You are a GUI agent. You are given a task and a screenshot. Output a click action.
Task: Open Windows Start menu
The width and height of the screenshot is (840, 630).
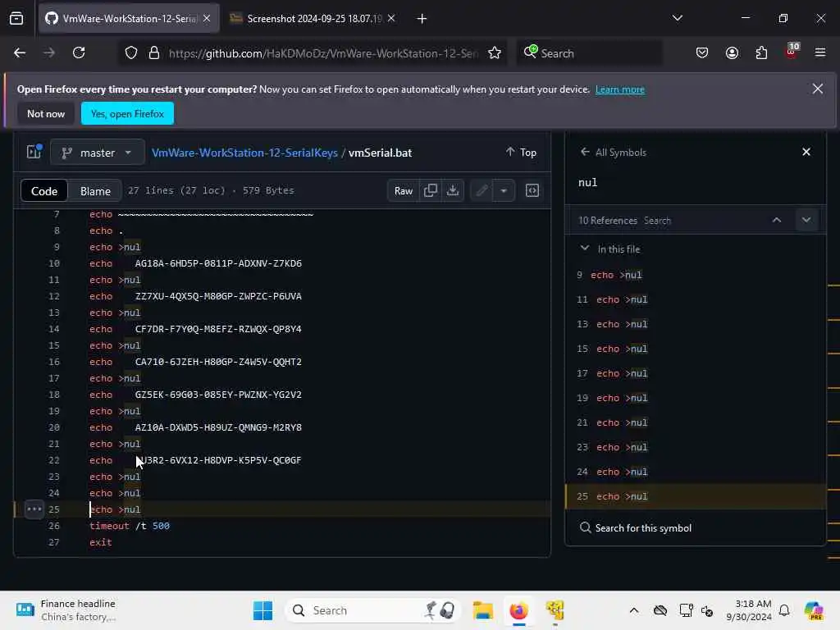[262, 610]
